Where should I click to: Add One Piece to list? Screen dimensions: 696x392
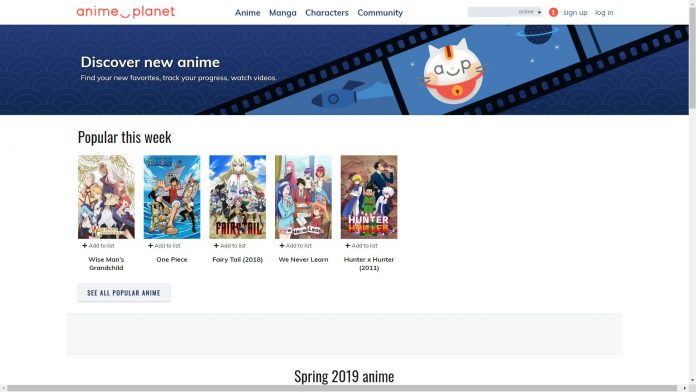pos(164,245)
